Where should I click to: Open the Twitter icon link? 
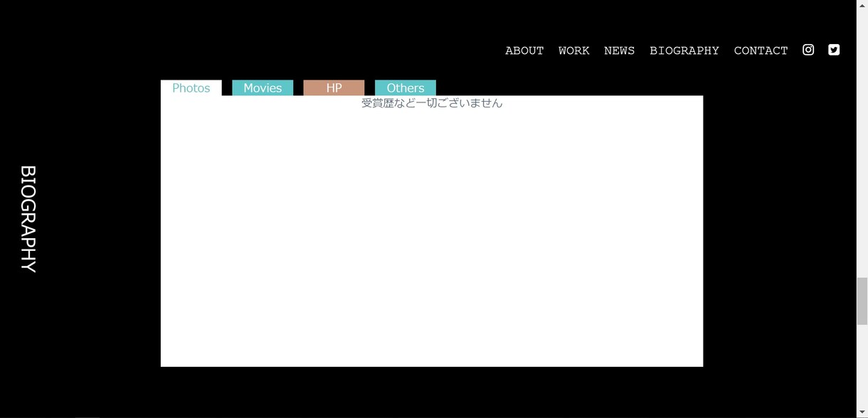point(834,50)
